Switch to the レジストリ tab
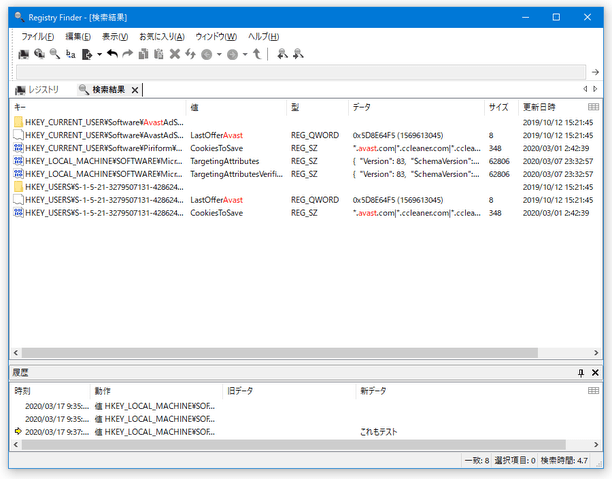 pyautogui.click(x=37, y=90)
